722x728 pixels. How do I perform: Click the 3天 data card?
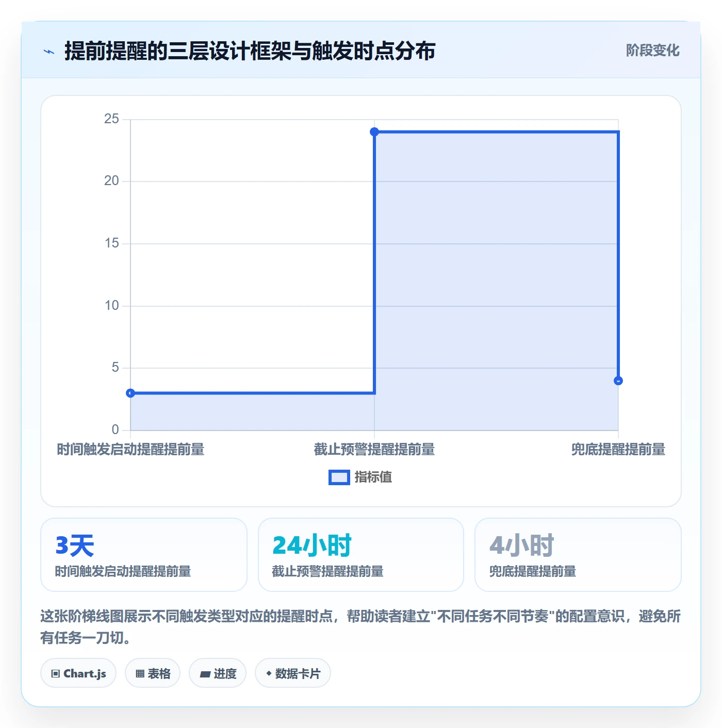pyautogui.click(x=144, y=555)
